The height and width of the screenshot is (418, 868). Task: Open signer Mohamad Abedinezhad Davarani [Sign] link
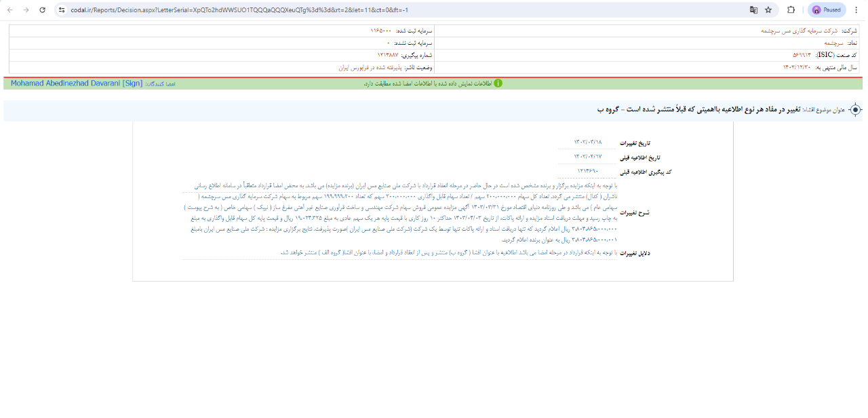click(77, 83)
